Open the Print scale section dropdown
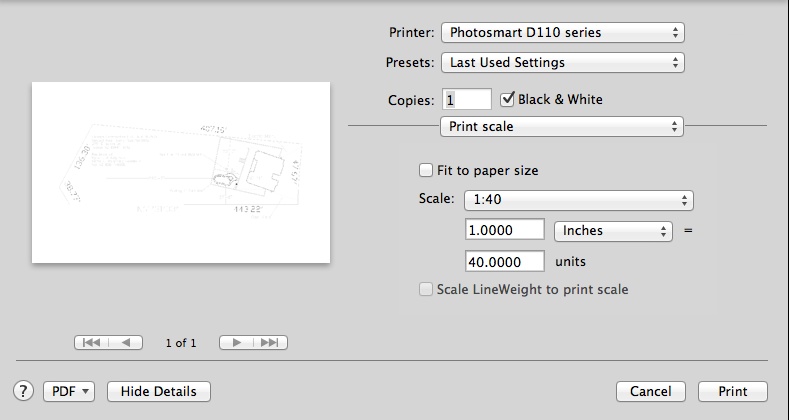Viewport: 789px width, 420px height. click(x=562, y=126)
